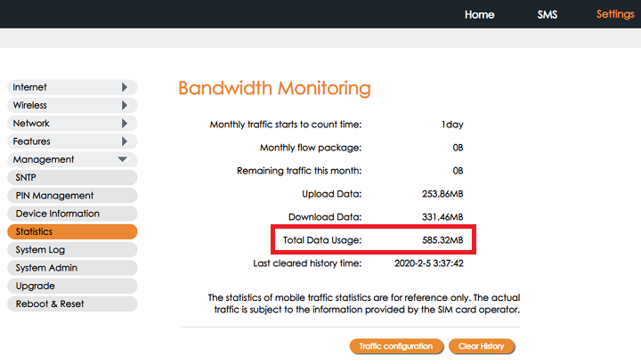Expand the Wireless menu arrow

point(125,105)
